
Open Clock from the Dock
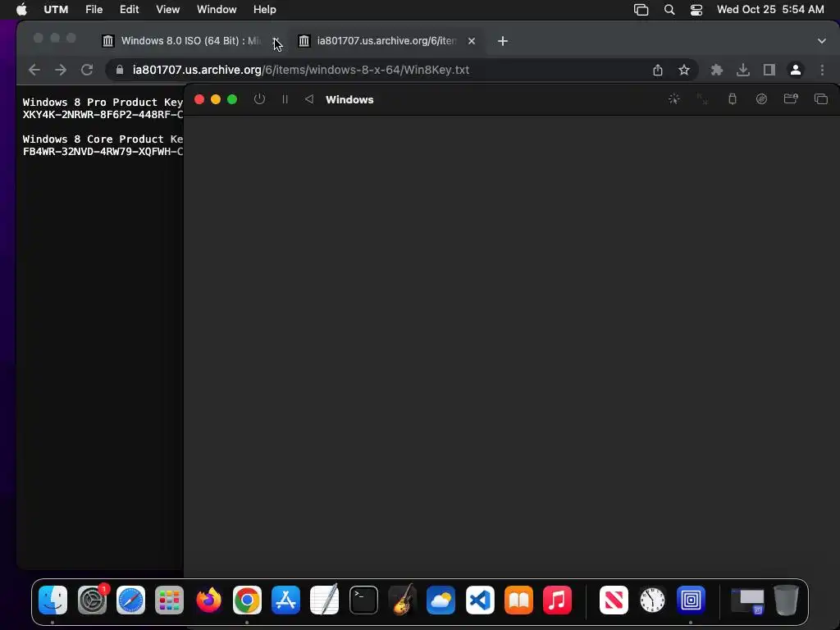point(652,600)
